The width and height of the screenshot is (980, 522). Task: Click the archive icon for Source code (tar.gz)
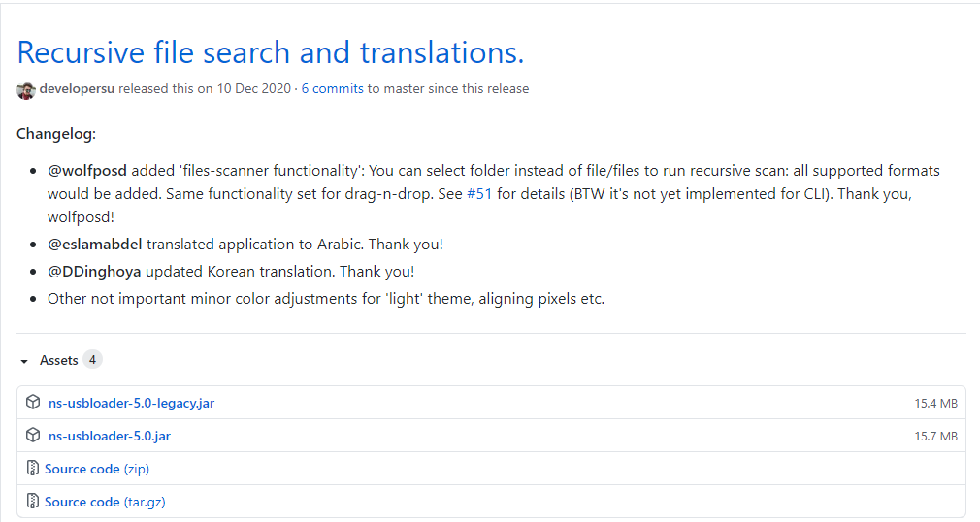33,502
